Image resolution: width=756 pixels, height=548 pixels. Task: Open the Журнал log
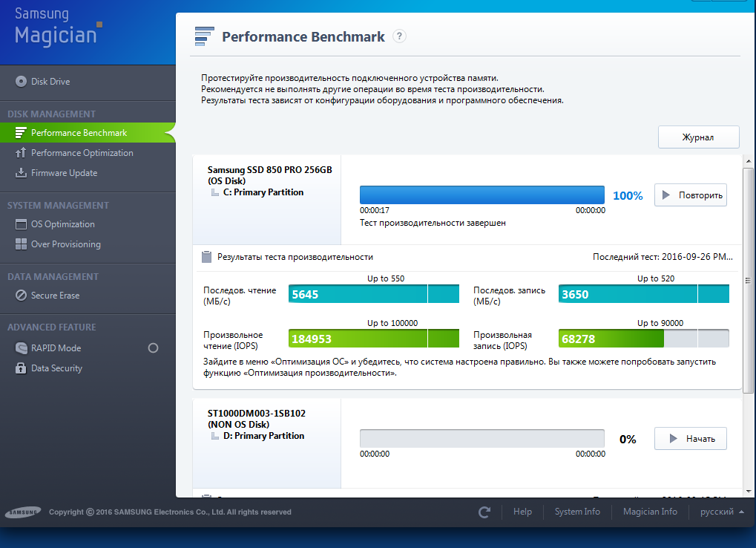click(698, 137)
